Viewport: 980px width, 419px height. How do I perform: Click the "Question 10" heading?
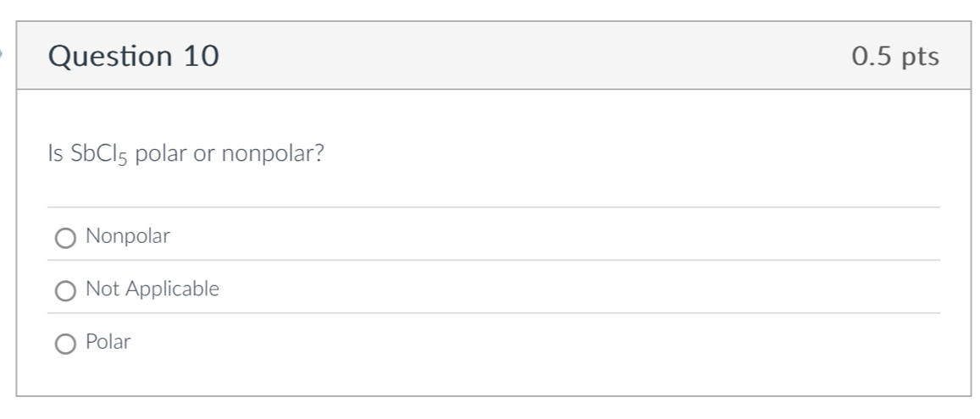[133, 57]
